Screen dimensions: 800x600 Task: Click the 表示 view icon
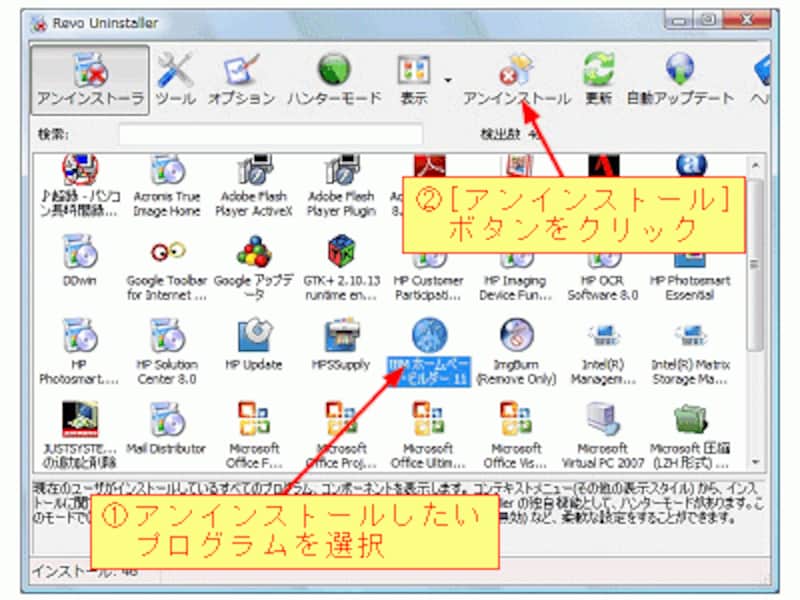pos(414,70)
